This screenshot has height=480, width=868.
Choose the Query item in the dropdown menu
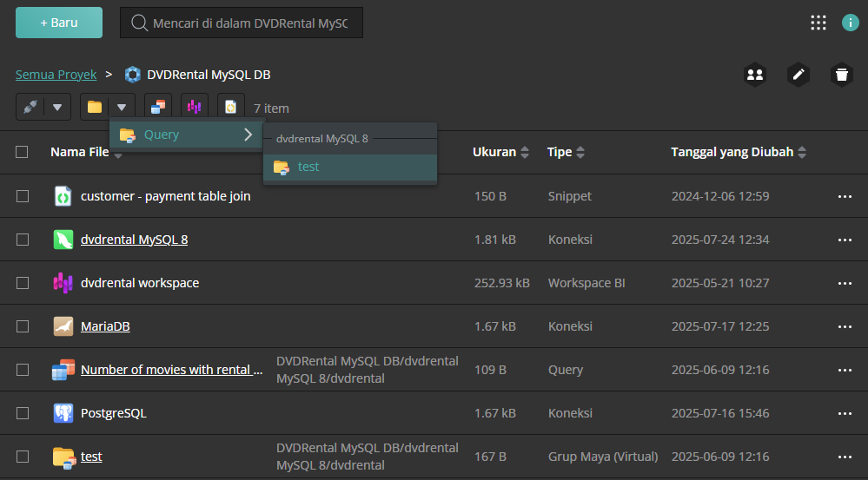162,135
